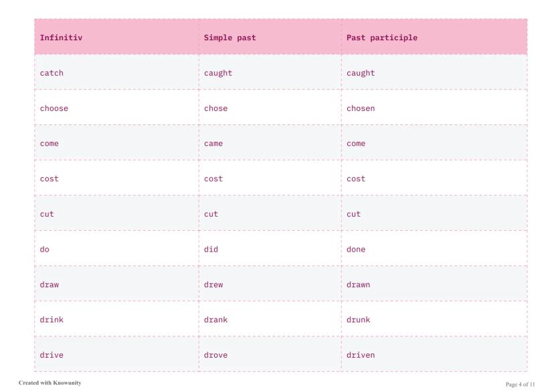Click the simple past word "drank"

click(215, 320)
